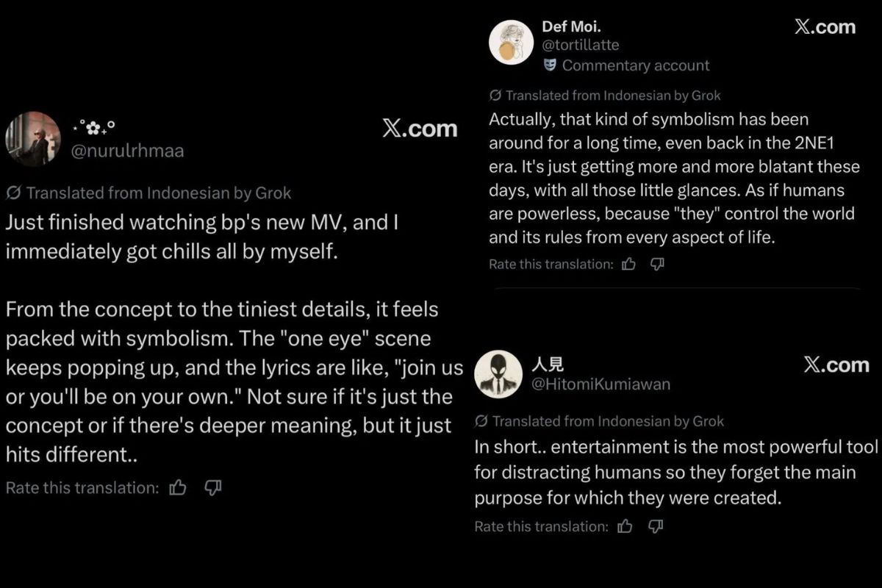Image resolution: width=882 pixels, height=588 pixels.
Task: Dislike the Def Moi. tweet translation
Action: pyautogui.click(x=658, y=264)
